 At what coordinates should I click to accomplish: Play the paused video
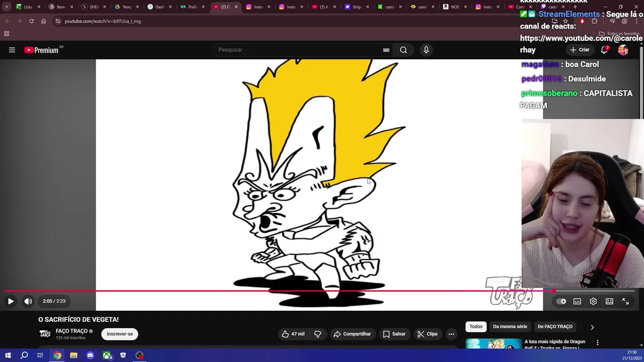point(11,301)
